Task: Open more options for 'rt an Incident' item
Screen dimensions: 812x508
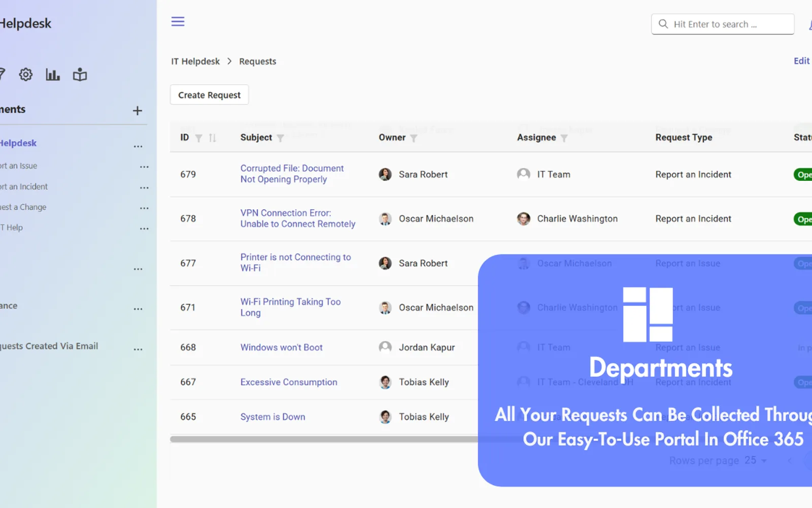Action: 144,187
